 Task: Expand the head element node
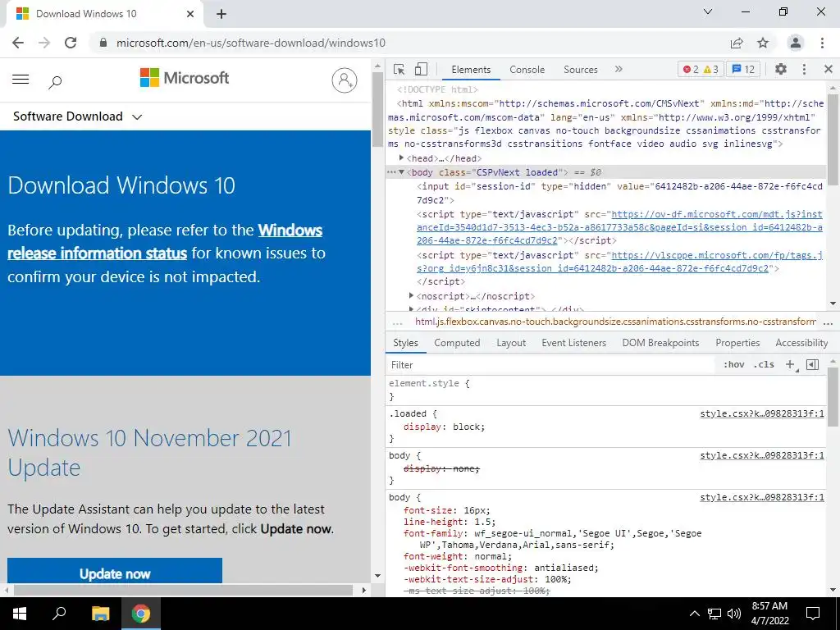tap(401, 157)
